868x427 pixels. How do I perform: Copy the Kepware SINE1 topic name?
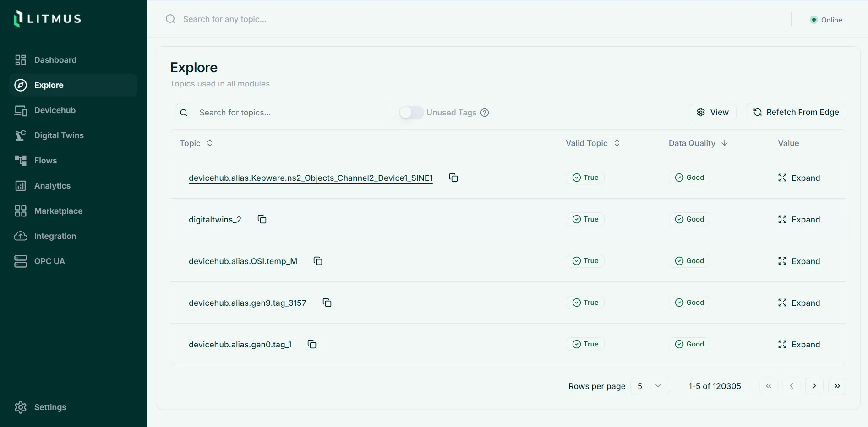tap(453, 178)
